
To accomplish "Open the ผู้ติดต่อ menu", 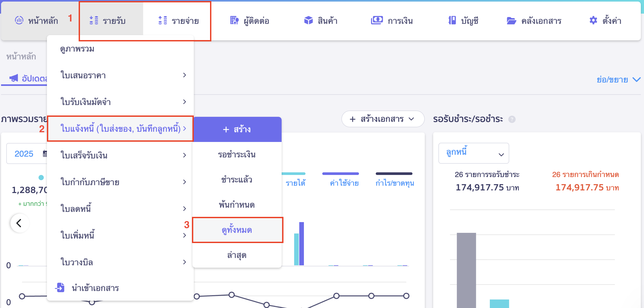I will click(249, 20).
